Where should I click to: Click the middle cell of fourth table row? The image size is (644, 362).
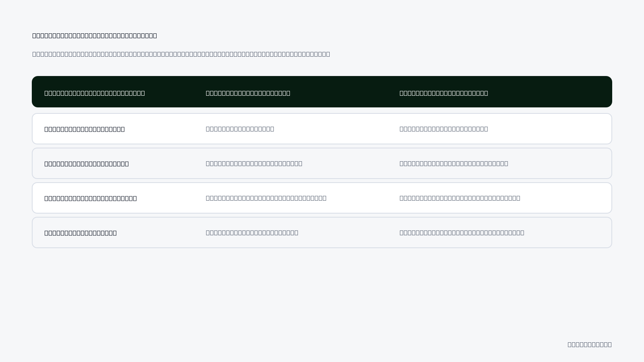(x=252, y=232)
